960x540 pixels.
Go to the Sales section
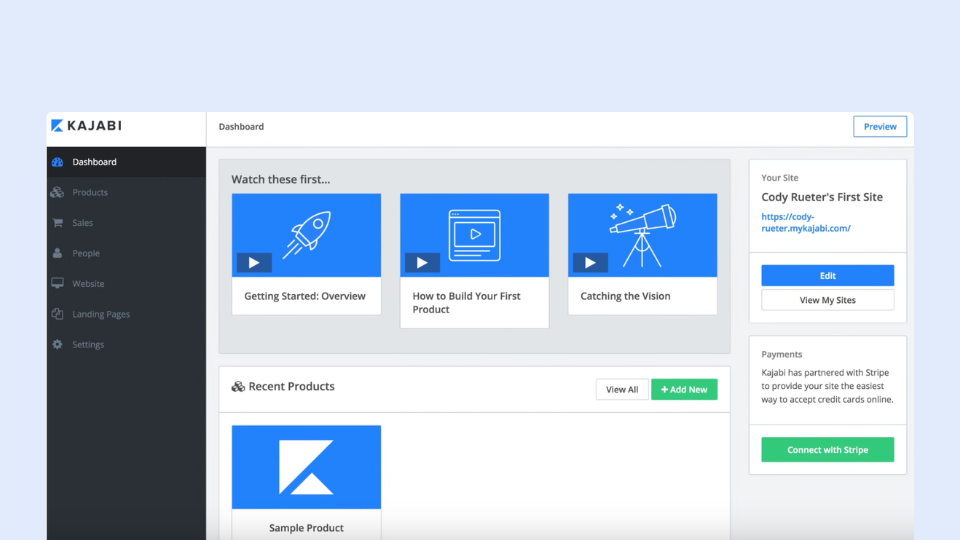[x=126, y=223]
